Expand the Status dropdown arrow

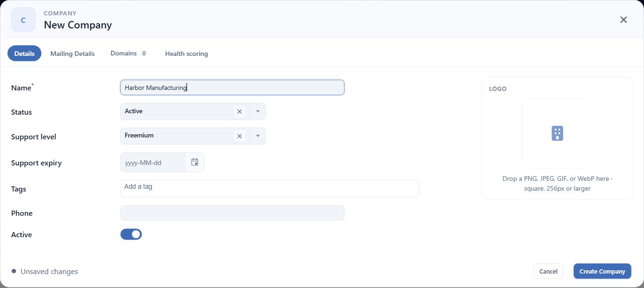[x=258, y=111]
